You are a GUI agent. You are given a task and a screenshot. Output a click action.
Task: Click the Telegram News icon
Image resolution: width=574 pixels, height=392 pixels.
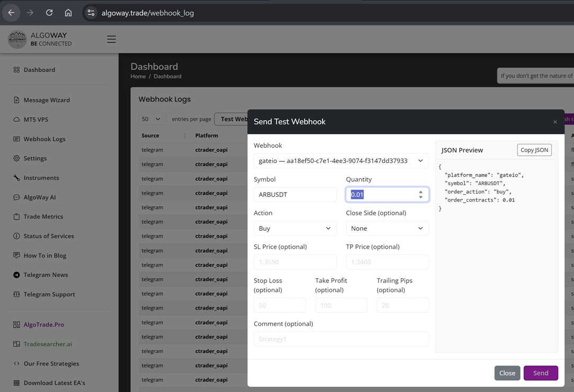pos(16,275)
